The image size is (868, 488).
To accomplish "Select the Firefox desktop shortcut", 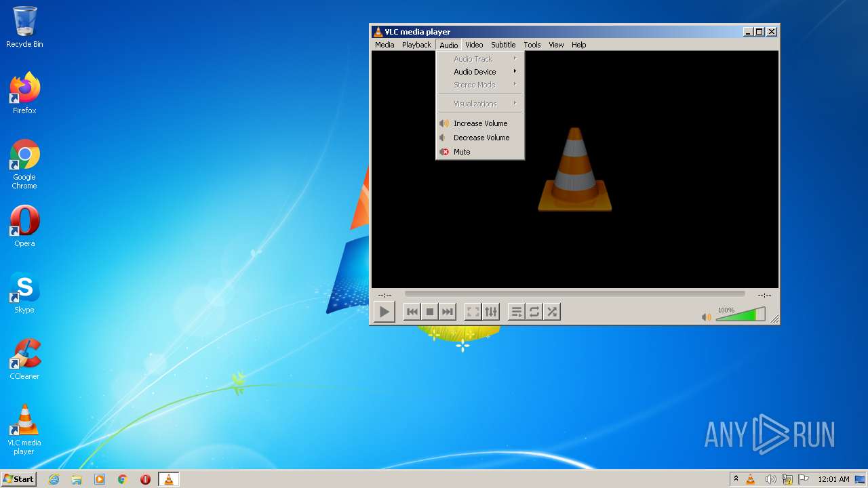I will tap(24, 93).
